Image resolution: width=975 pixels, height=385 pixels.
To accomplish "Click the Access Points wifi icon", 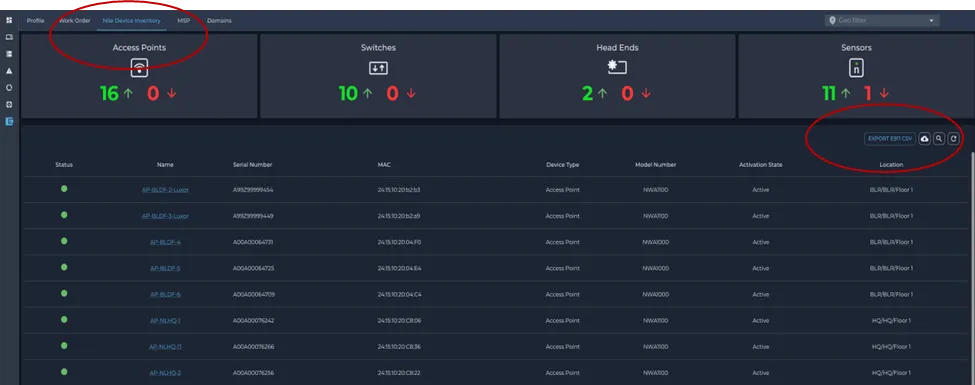I will tap(139, 67).
